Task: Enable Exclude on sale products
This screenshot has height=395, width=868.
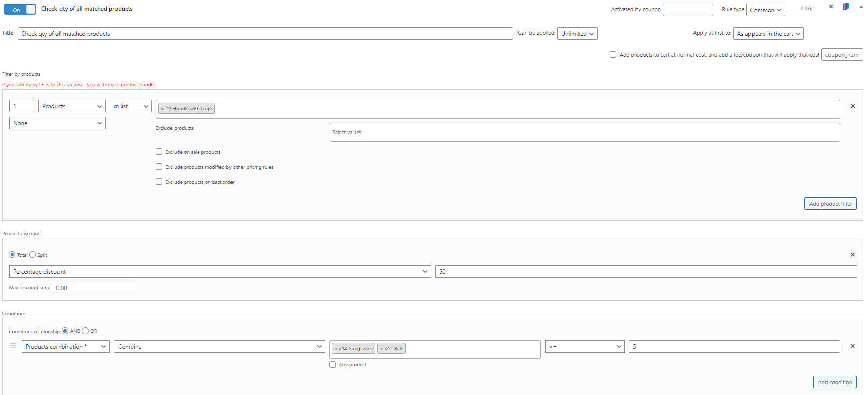Action: point(159,152)
